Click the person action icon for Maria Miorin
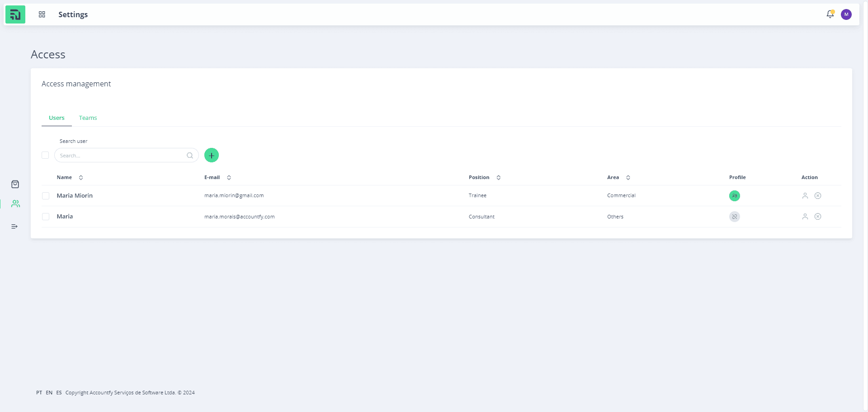 click(805, 196)
